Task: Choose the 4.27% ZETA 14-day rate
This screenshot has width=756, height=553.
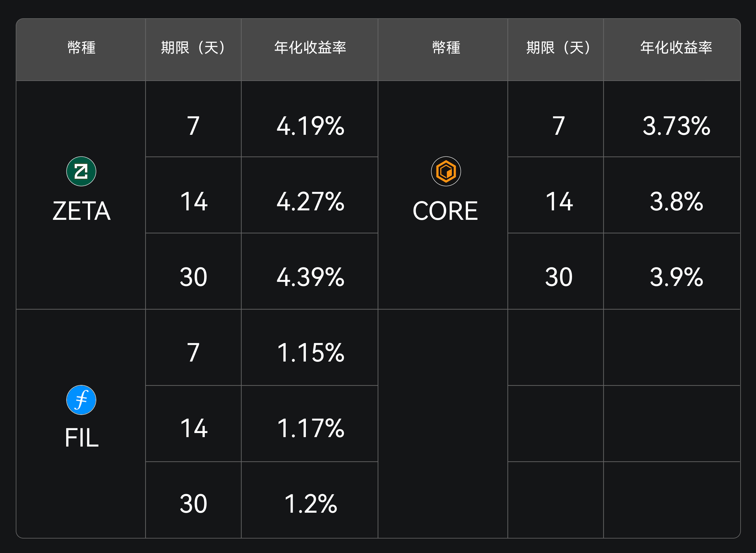Action: 310,202
